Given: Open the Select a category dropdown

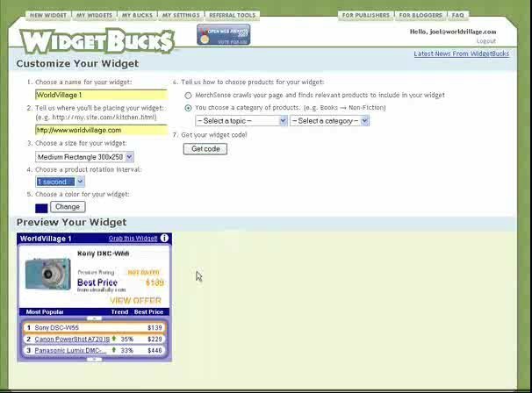Looking at the screenshot, I should [x=329, y=121].
